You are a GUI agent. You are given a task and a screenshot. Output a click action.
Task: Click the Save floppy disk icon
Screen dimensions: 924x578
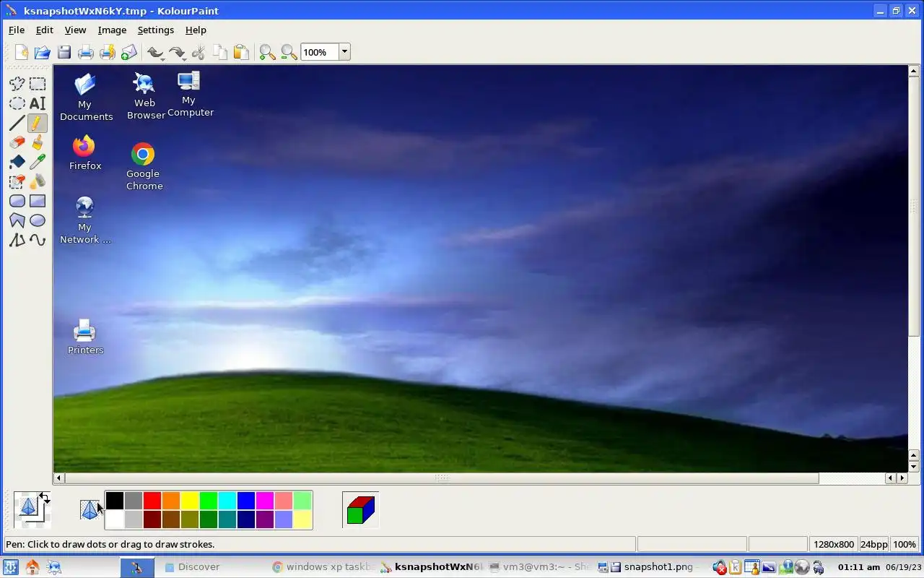(x=64, y=52)
